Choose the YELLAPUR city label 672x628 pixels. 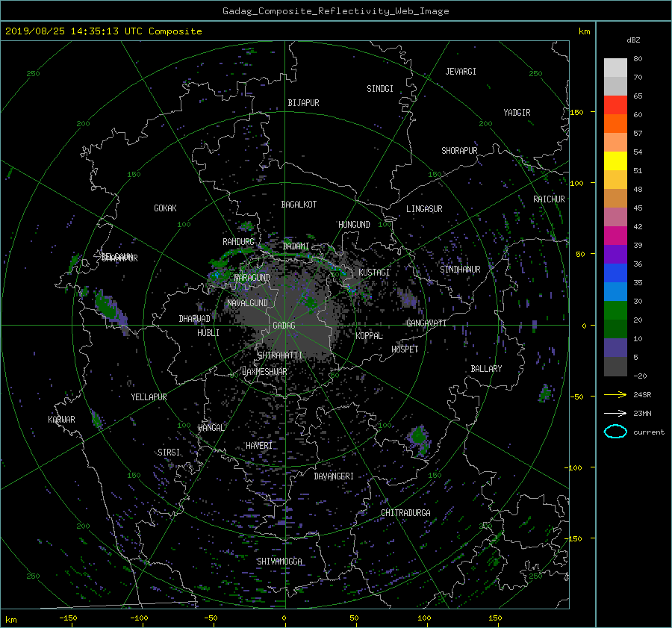point(149,397)
